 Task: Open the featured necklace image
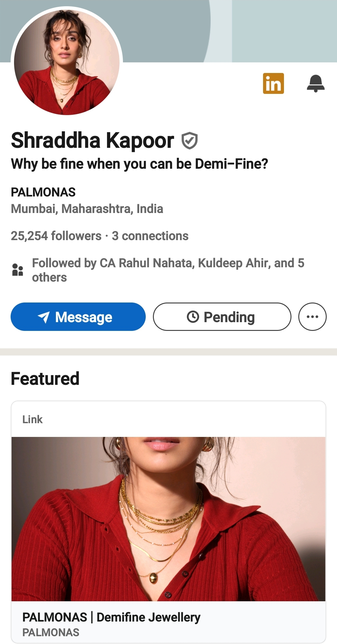point(168,519)
